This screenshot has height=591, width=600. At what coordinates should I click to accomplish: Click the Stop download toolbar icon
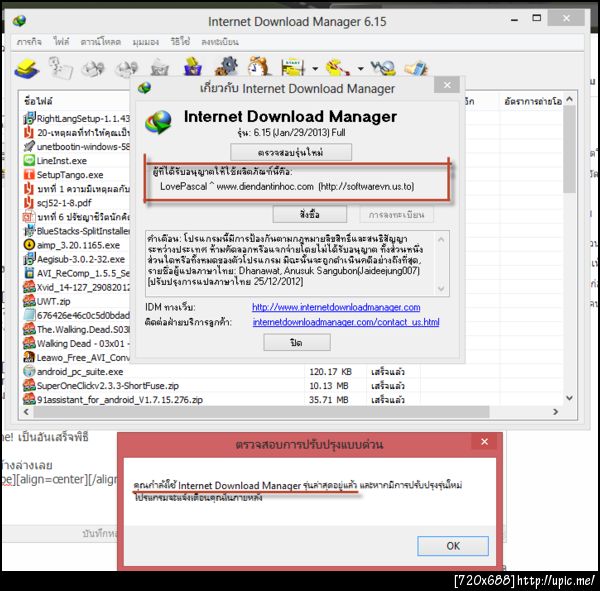pyautogui.click(x=93, y=68)
